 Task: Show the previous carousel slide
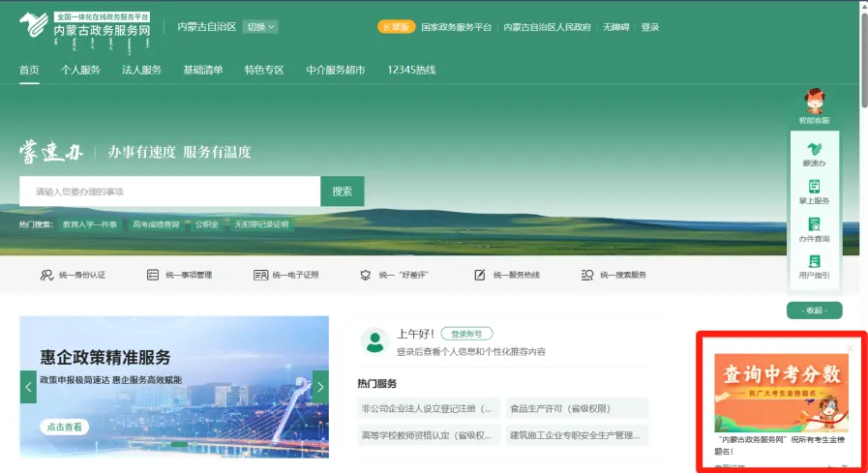click(28, 387)
